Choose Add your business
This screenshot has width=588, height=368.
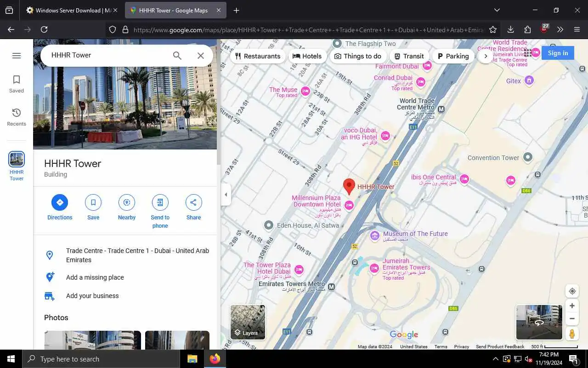[125, 296]
